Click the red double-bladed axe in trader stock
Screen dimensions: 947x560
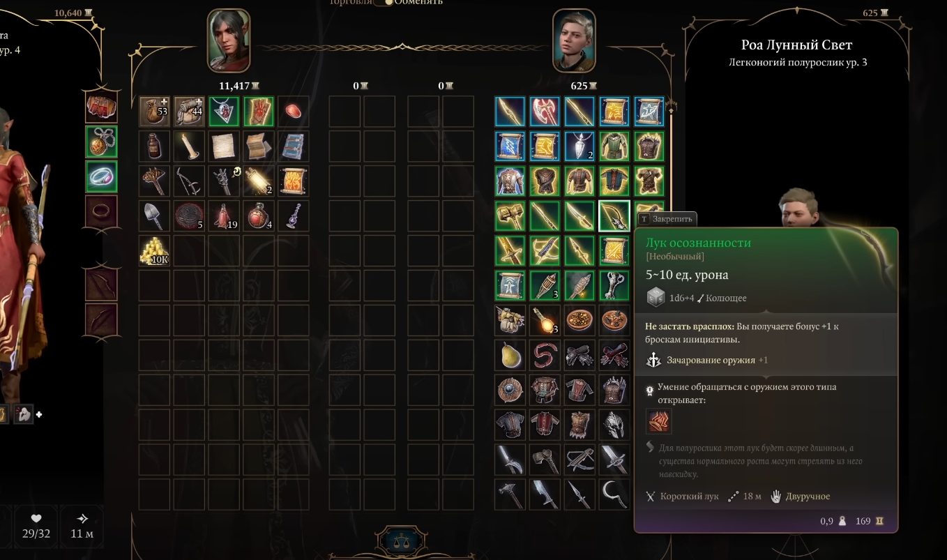click(x=545, y=112)
